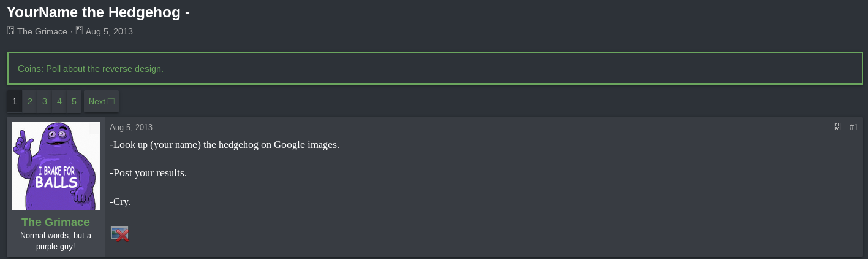Open the Coins poll about reverse design notice
Screen dimensions: 868x259
pos(91,69)
